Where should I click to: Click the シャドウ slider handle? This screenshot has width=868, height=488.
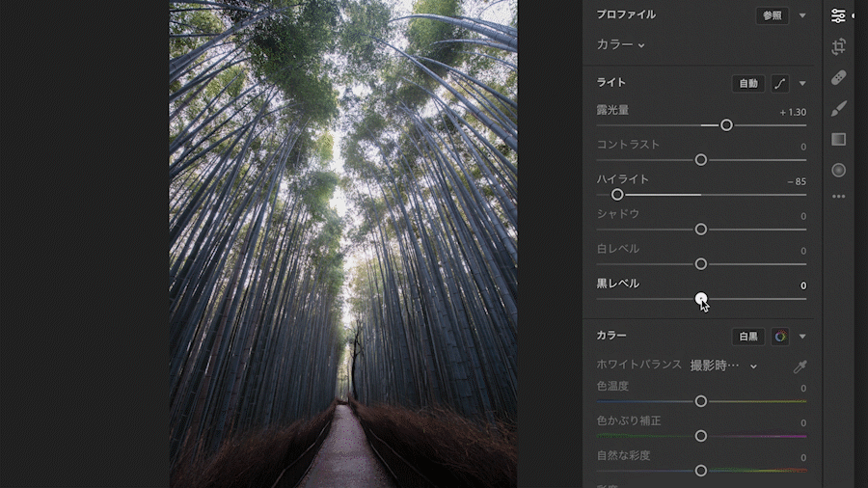click(x=701, y=230)
